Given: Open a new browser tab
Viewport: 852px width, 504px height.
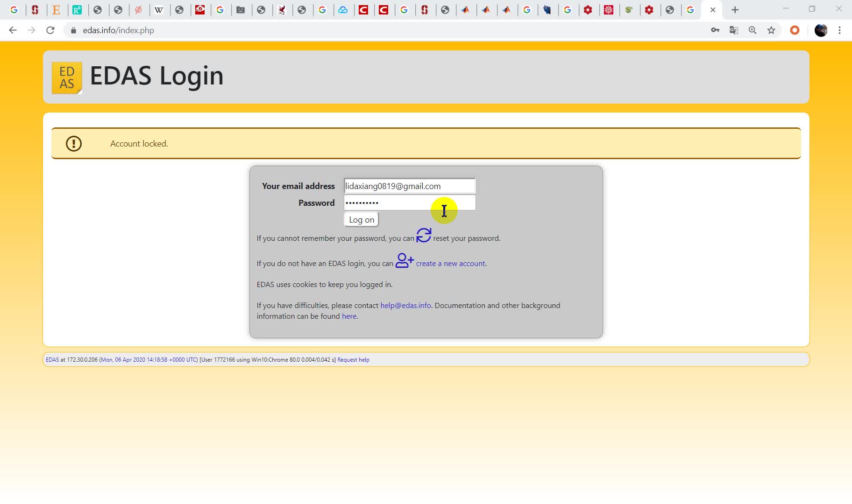Looking at the screenshot, I should [735, 10].
